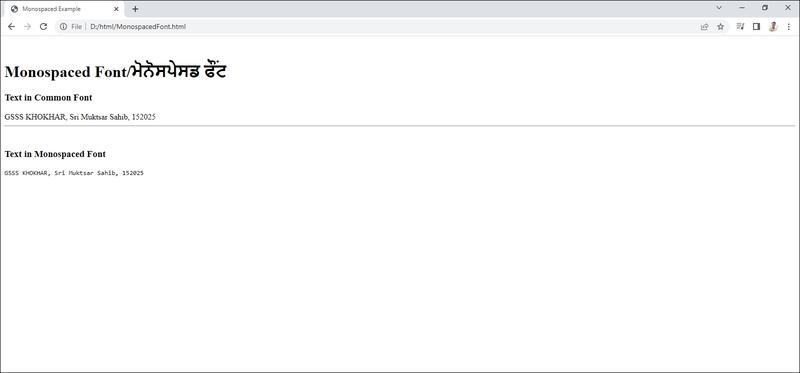The width and height of the screenshot is (800, 373).
Task: Click the Monospaced Font main heading
Action: pyautogui.click(x=115, y=72)
